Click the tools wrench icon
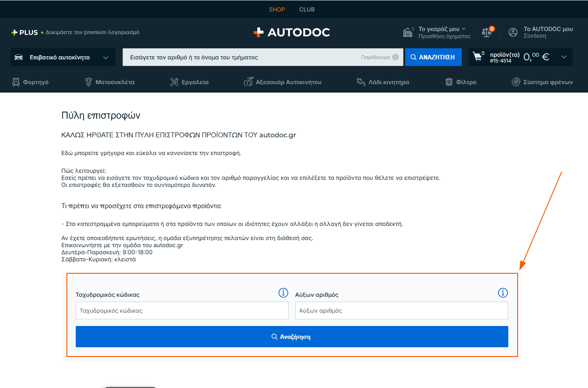This screenshot has height=388, width=588. point(174,82)
